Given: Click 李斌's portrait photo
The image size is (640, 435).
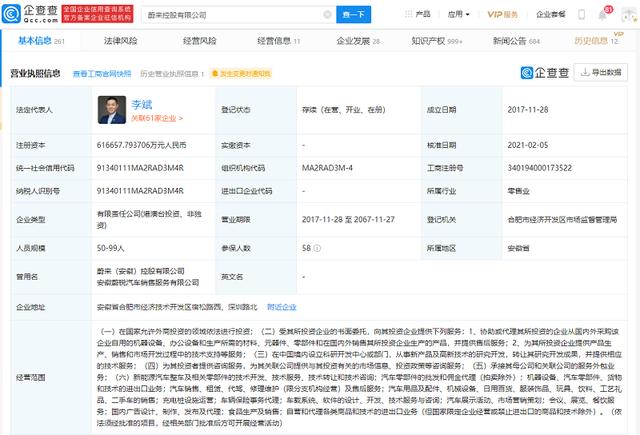Looking at the screenshot, I should pyautogui.click(x=112, y=110).
